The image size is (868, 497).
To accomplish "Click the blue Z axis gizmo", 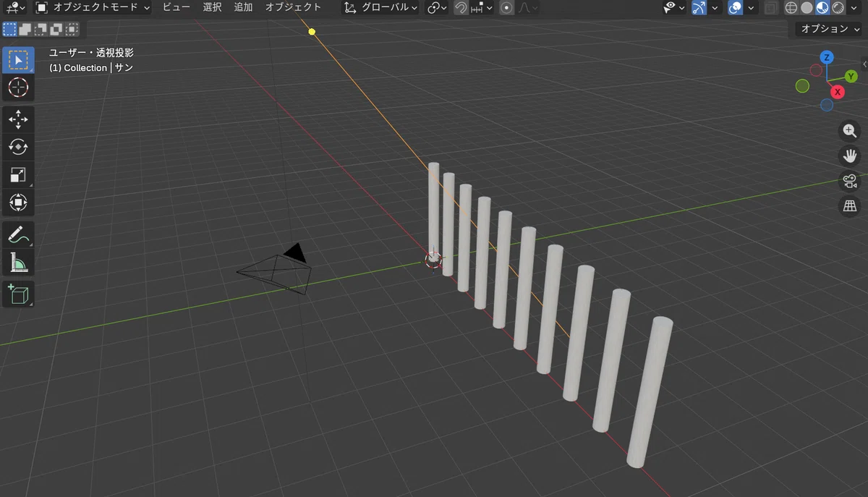I will [827, 57].
